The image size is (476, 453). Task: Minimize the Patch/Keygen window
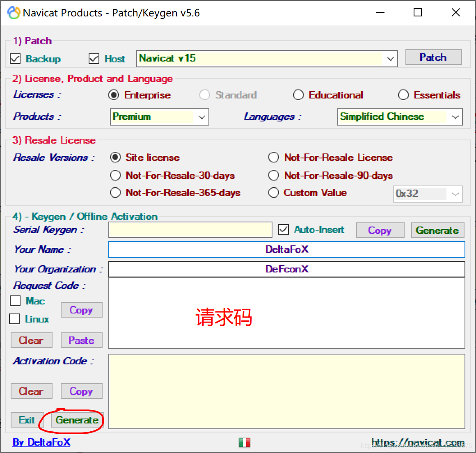point(380,12)
